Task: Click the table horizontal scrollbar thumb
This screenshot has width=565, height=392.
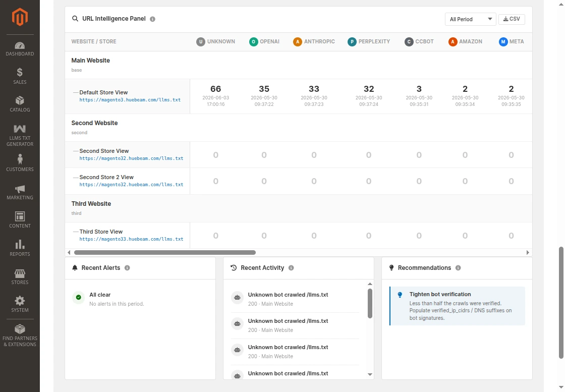Action: [164, 253]
